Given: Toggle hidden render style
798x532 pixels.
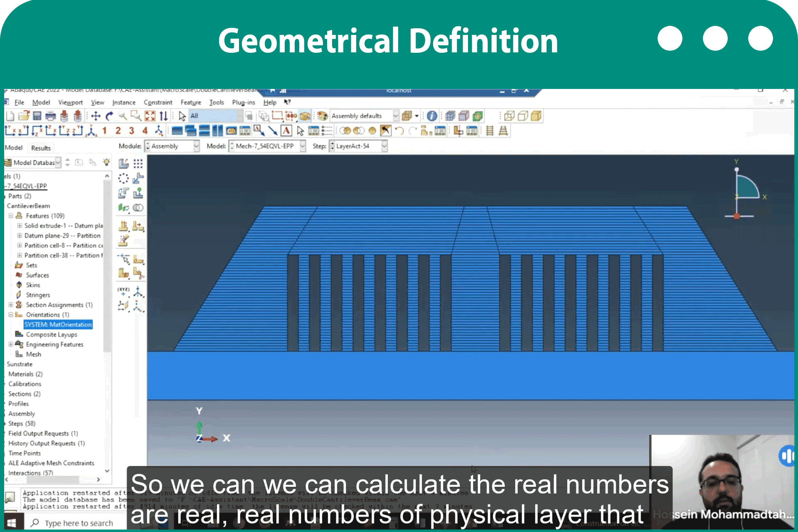Looking at the screenshot, I should pyautogui.click(x=523, y=116).
